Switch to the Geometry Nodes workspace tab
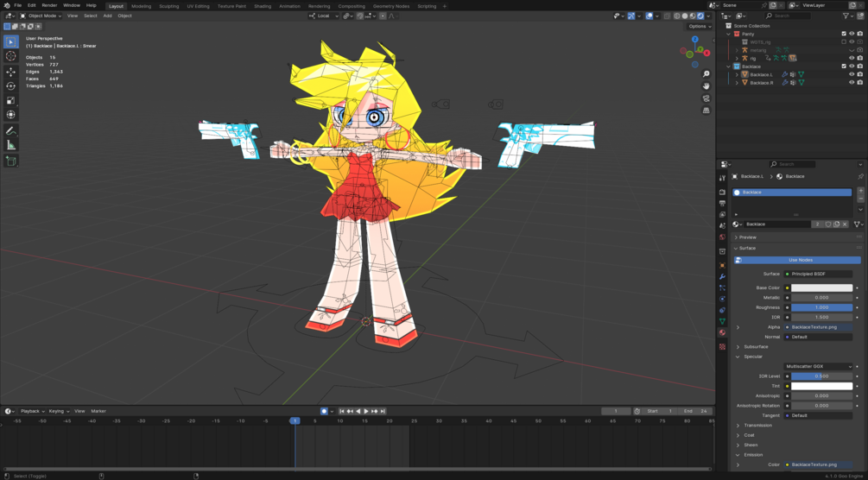Image resolution: width=868 pixels, height=480 pixels. [391, 6]
